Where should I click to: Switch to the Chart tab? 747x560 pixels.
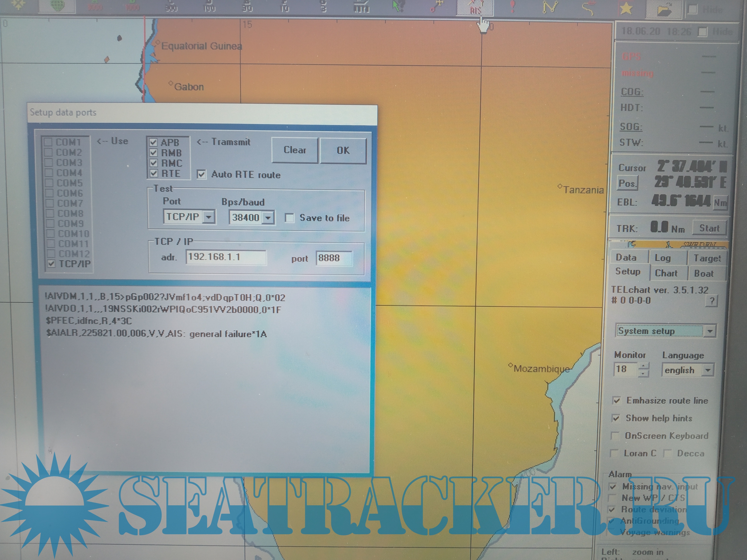[666, 273]
